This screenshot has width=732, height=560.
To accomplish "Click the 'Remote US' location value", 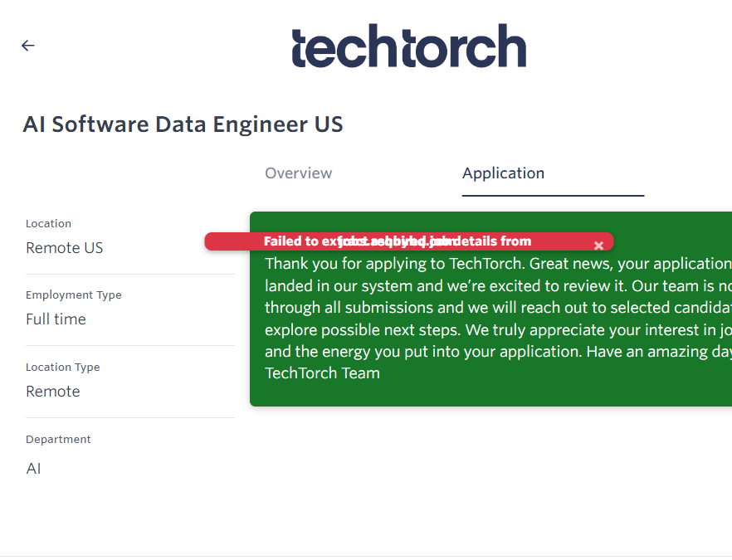I will pos(65,248).
